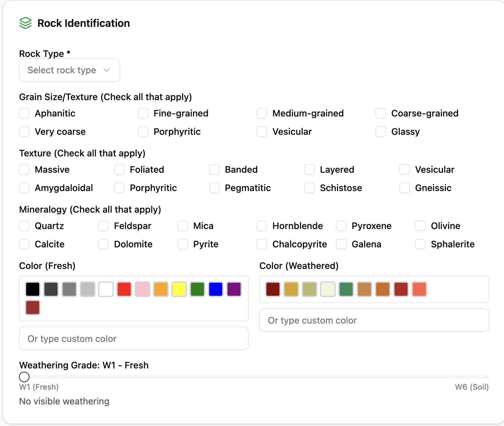Viewport: 504px width, 426px height.
Task: Pick the blue fresh color swatch
Action: [x=216, y=289]
